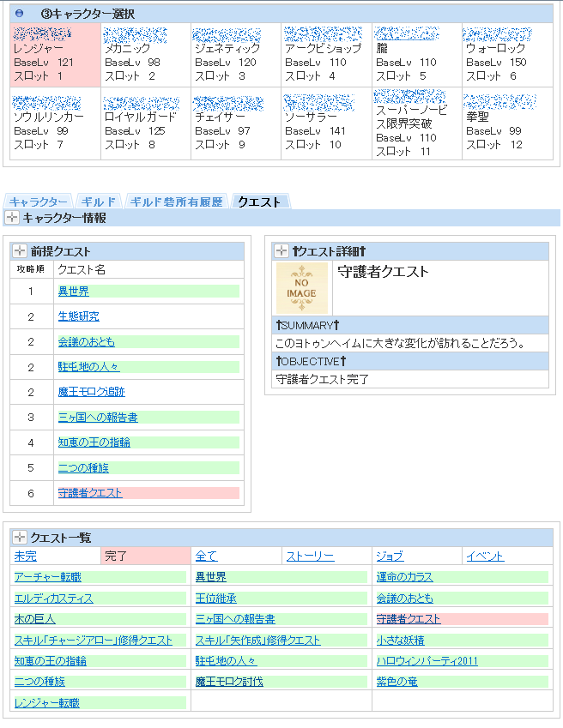Viewport: 563px width, 728px height.
Task: Toggle the 前提クエスト panel expand icon
Action: [20, 251]
